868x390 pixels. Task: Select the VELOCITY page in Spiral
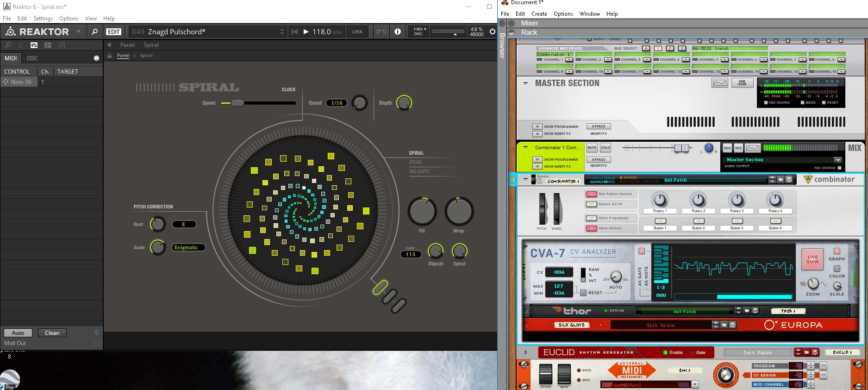coord(419,171)
